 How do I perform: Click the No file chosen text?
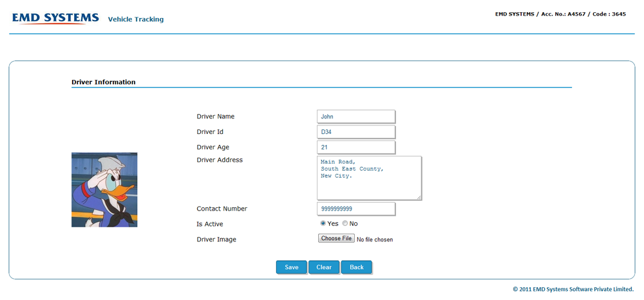click(375, 239)
